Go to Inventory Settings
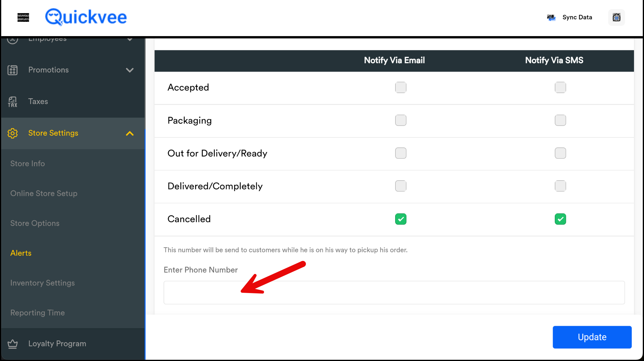The image size is (644, 361). click(x=42, y=283)
